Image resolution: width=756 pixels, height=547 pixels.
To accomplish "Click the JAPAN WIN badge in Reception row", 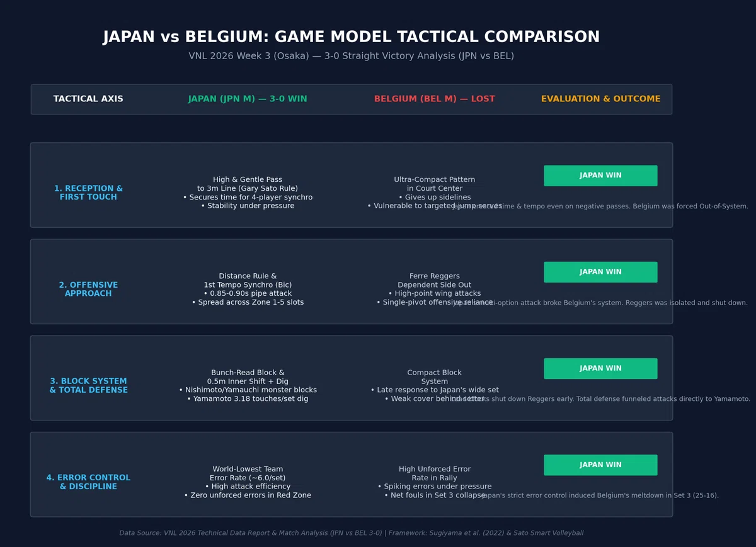I will coord(600,176).
